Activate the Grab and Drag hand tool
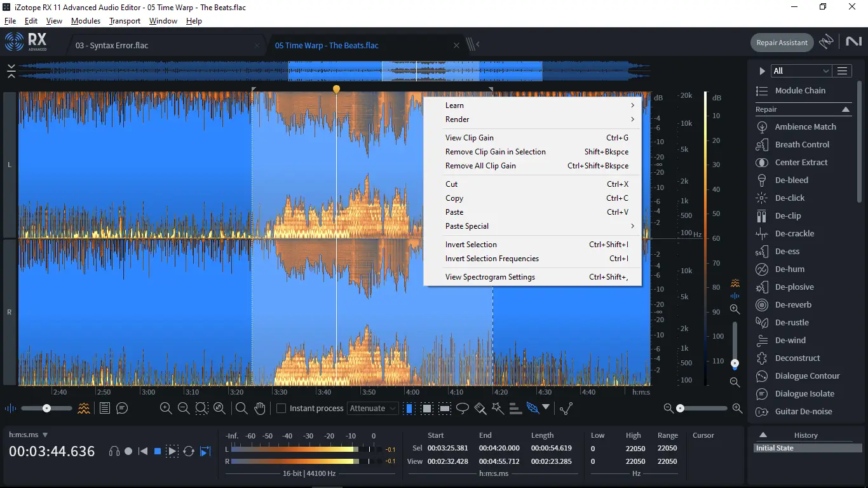The width and height of the screenshot is (868, 488). (259, 409)
